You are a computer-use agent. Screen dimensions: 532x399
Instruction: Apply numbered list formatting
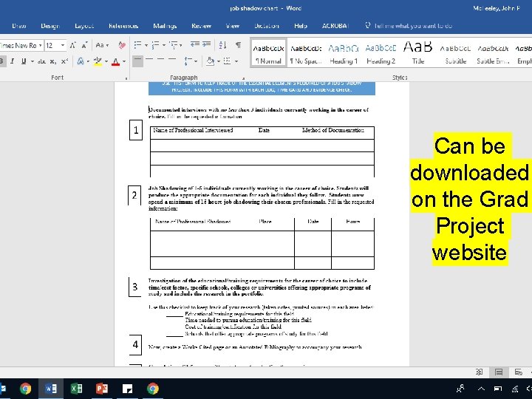coord(156,45)
